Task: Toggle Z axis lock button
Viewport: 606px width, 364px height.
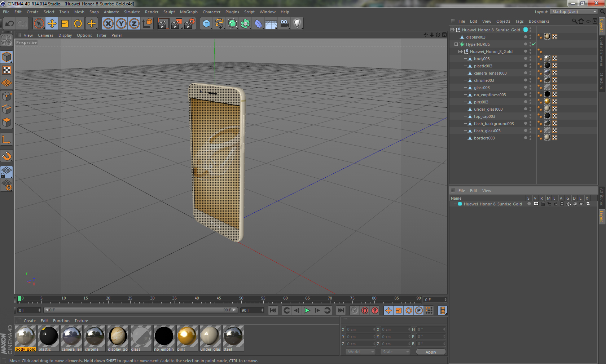Action: tap(134, 24)
